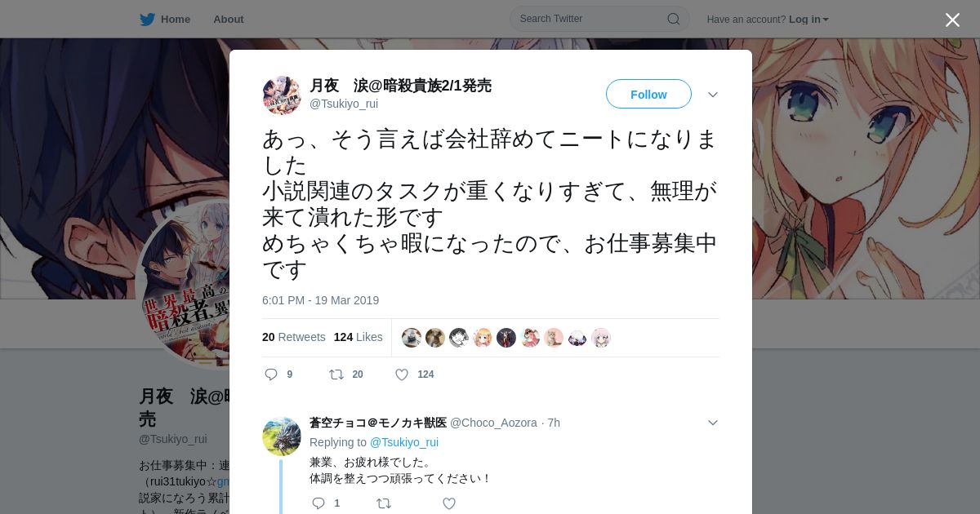
Task: Like the main tweet with heart icon
Action: pos(402,374)
